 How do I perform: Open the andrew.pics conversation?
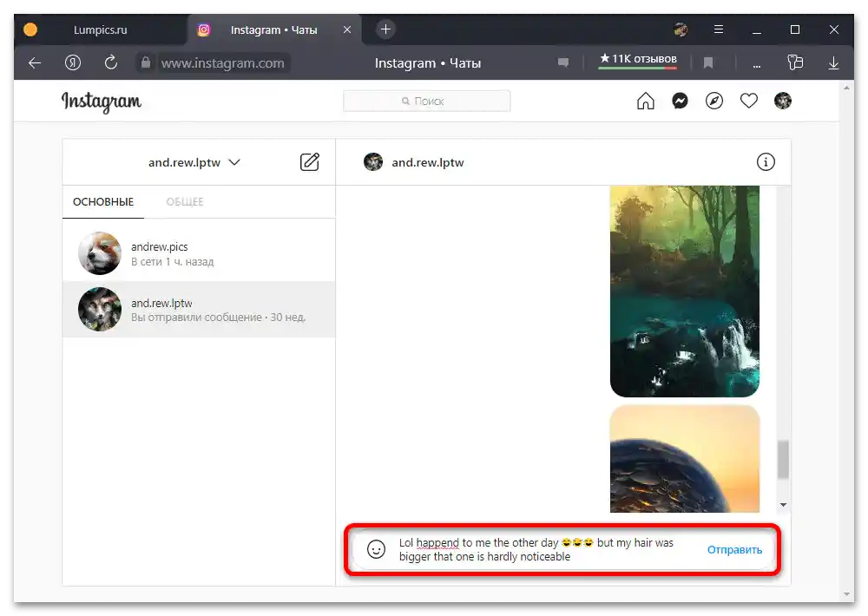coord(199,253)
